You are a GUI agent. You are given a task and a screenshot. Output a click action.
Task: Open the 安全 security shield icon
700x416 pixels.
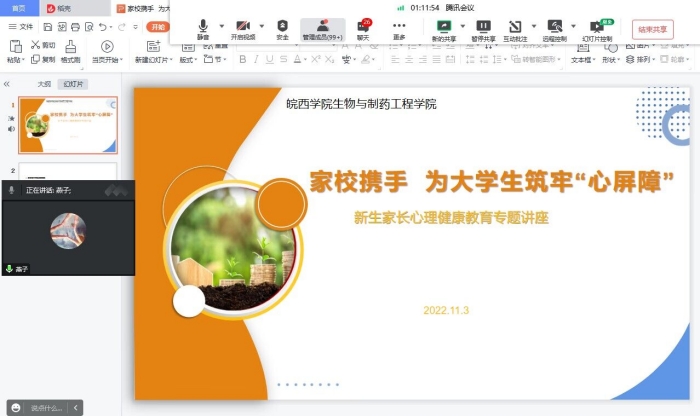(x=282, y=28)
